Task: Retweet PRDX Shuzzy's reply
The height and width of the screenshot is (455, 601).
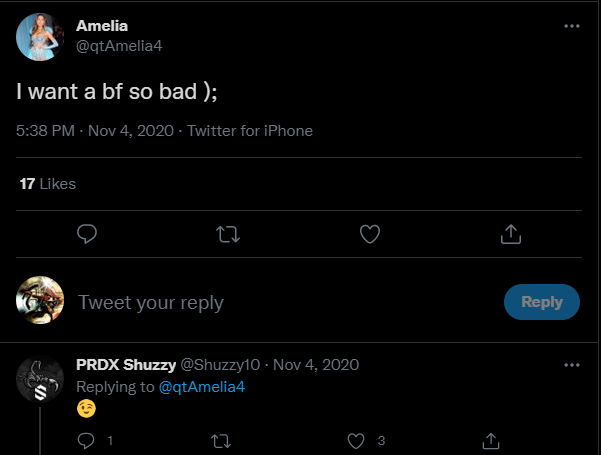Action: [221, 440]
